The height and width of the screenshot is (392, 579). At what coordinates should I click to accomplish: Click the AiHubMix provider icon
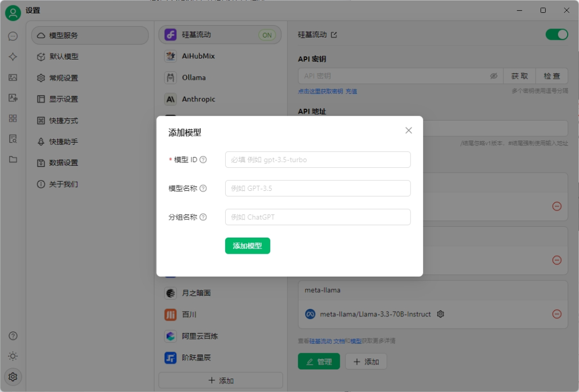tap(170, 56)
